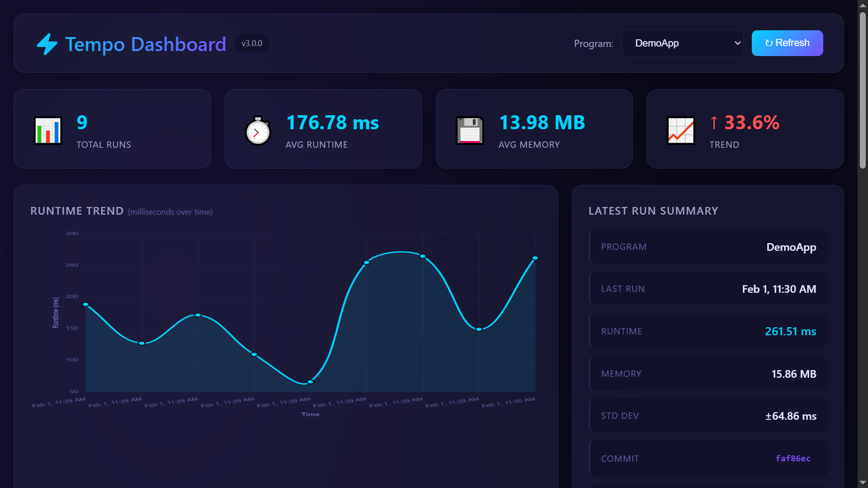Click the red up-arrow trend indicator

coord(714,123)
